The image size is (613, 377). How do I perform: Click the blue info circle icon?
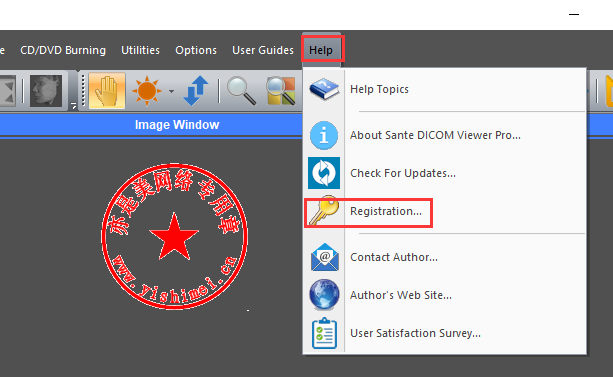coord(324,135)
